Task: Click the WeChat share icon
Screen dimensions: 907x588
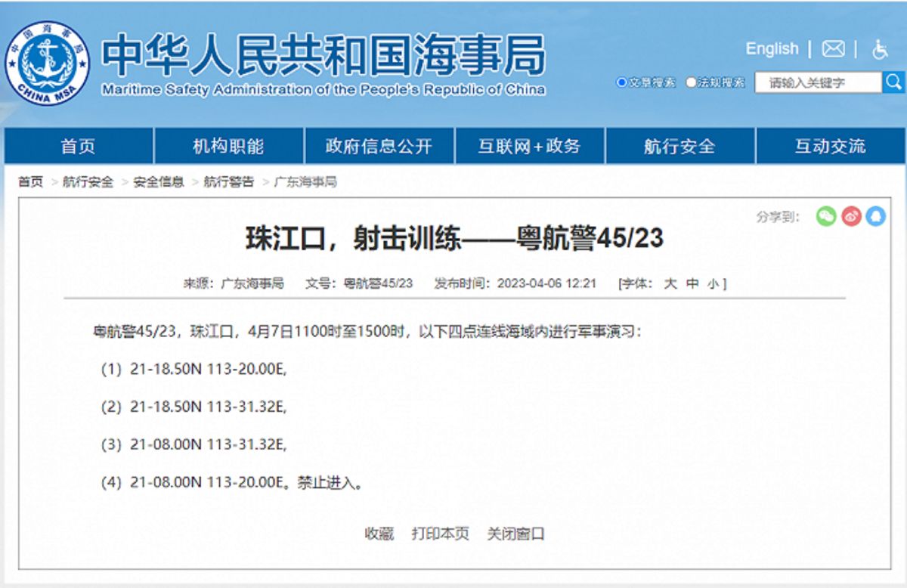Action: pyautogui.click(x=826, y=216)
